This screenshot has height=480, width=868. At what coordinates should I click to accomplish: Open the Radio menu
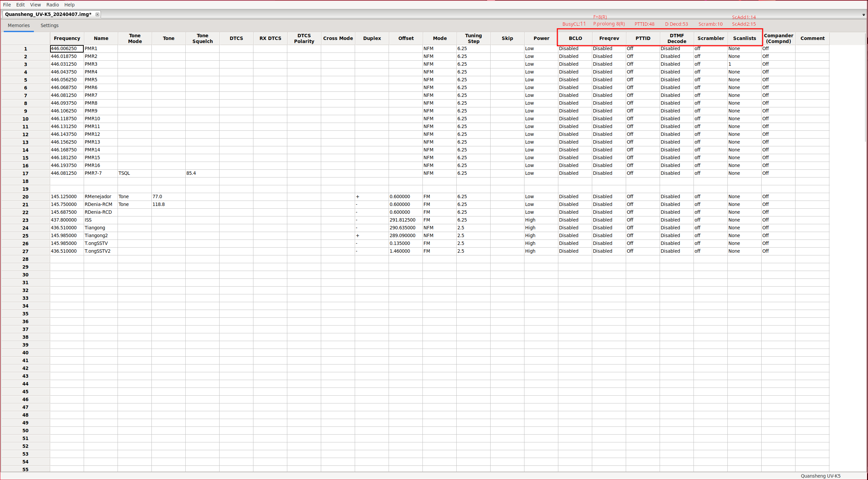53,4
